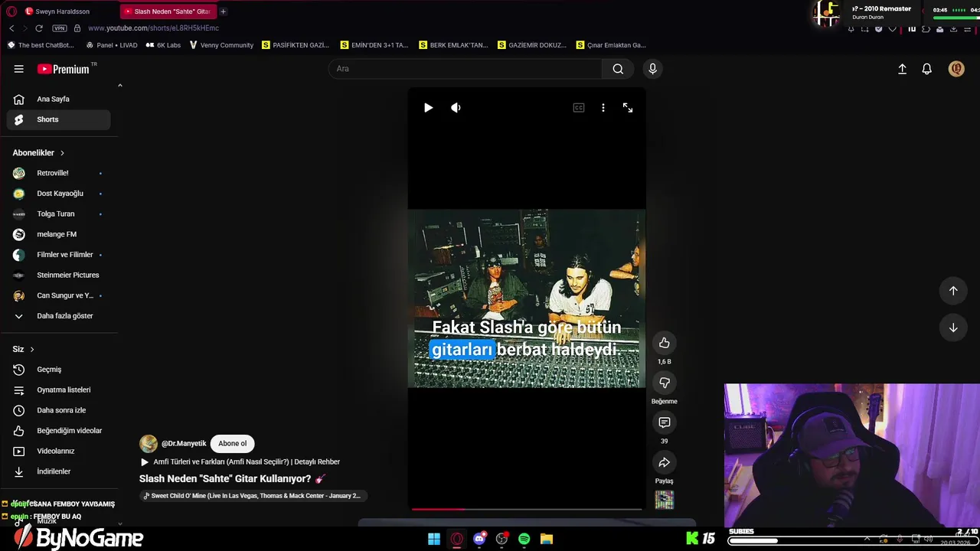Like the Short with the thumbs-up
The height and width of the screenshot is (551, 980).
(x=664, y=343)
